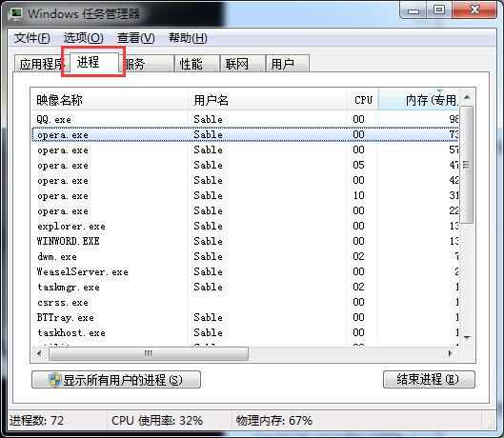The image size is (504, 438).
Task: Select opera.exe row with CPU 05
Action: 245,165
